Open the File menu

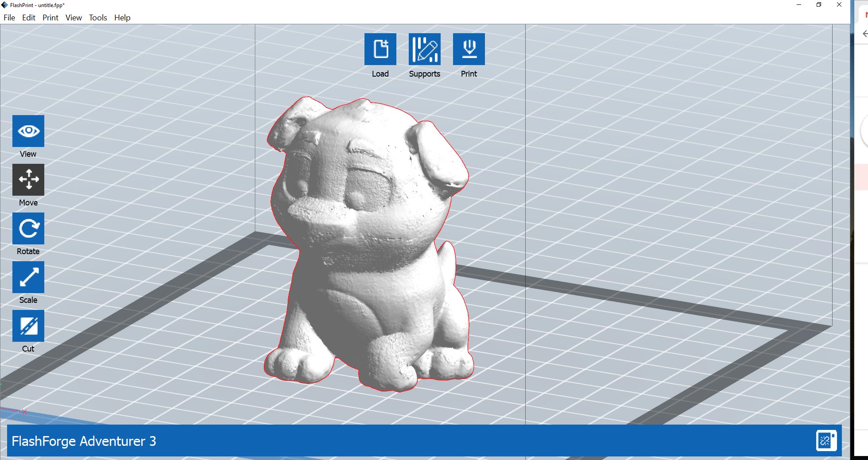click(x=9, y=18)
